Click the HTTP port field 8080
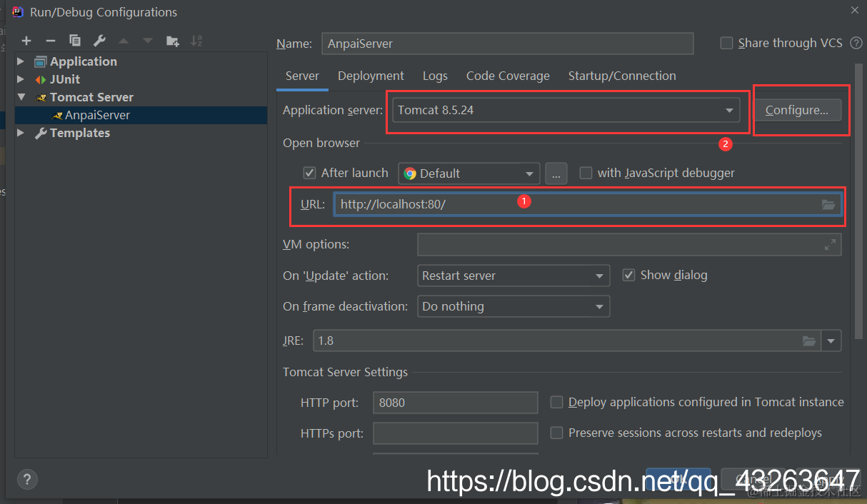This screenshot has height=504, width=867. [455, 403]
